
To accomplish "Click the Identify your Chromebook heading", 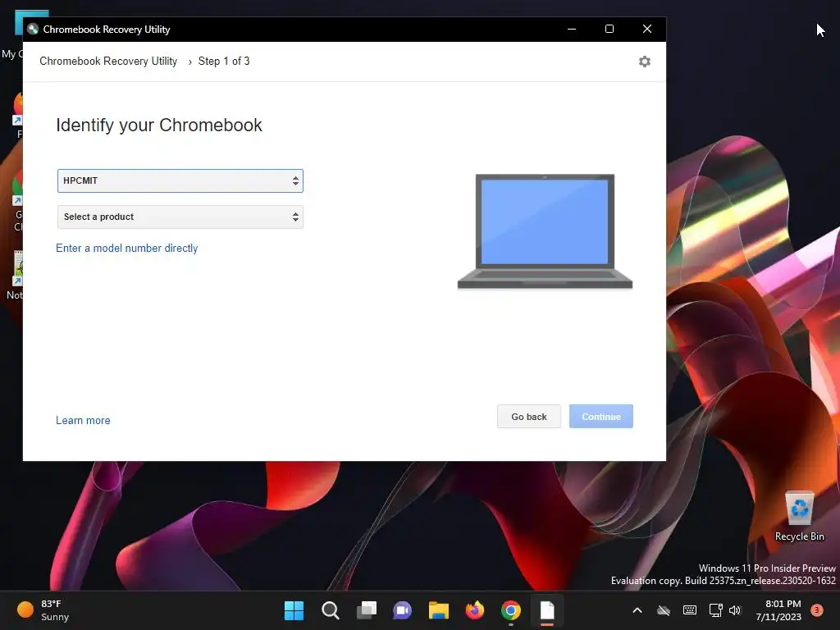I will (159, 125).
